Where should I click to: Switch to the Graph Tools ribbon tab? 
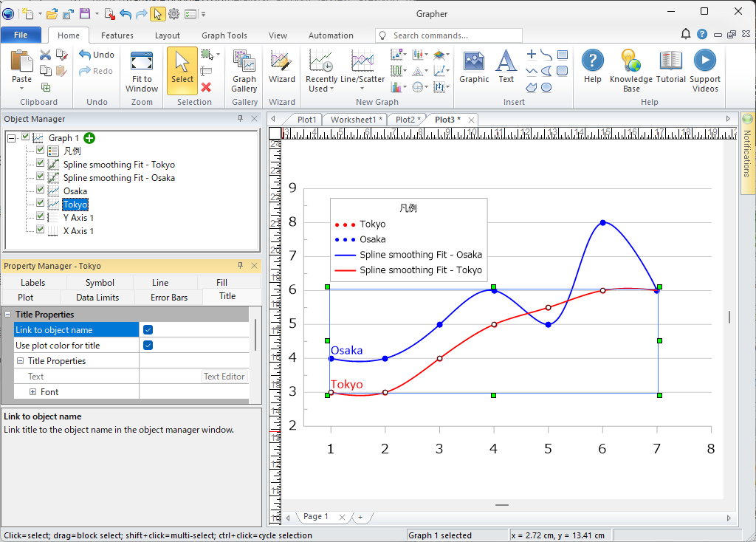[224, 35]
